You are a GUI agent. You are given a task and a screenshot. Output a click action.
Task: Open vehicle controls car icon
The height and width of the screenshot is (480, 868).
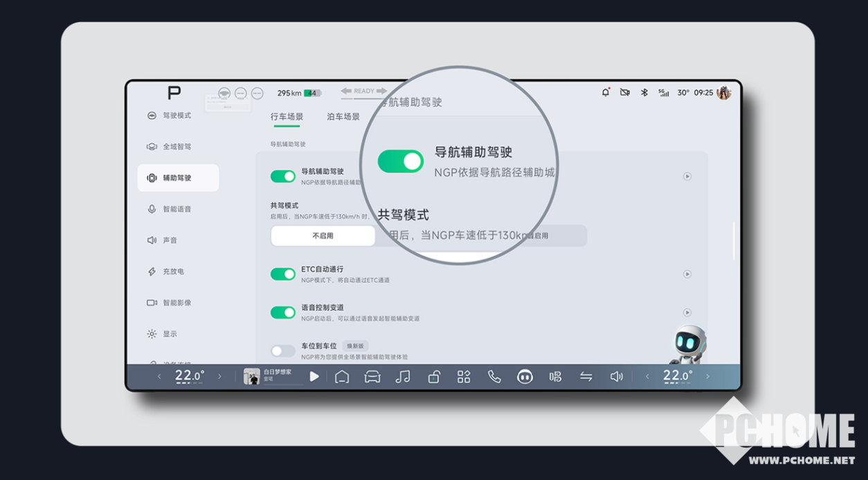[x=372, y=376]
